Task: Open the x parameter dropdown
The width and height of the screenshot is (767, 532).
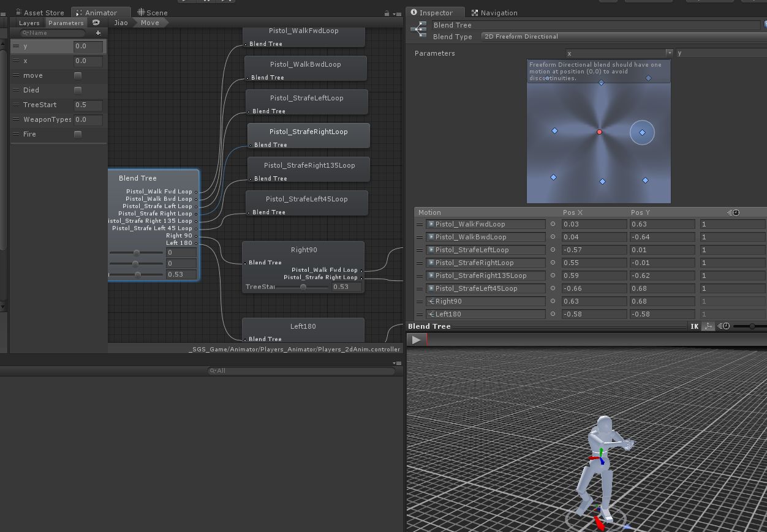Action: 619,53
